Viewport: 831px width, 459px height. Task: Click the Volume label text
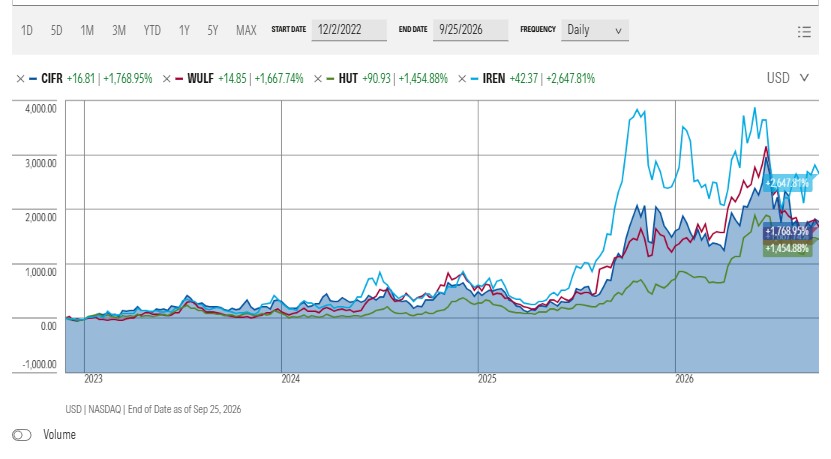59,435
